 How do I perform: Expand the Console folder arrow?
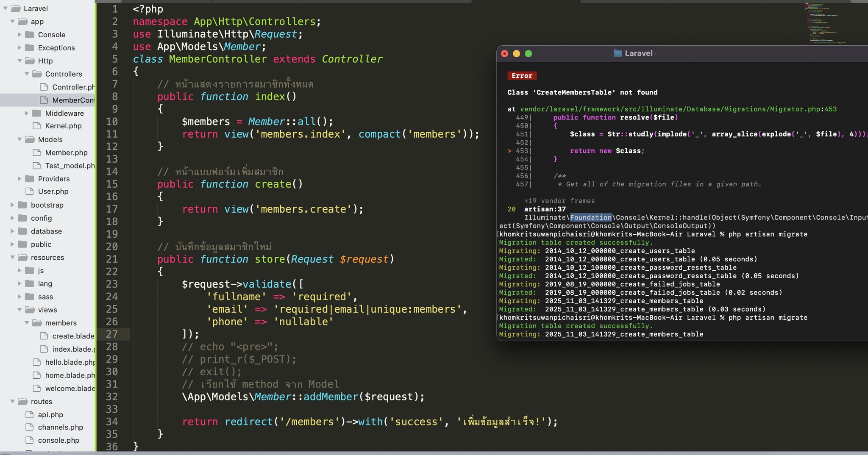(19, 35)
